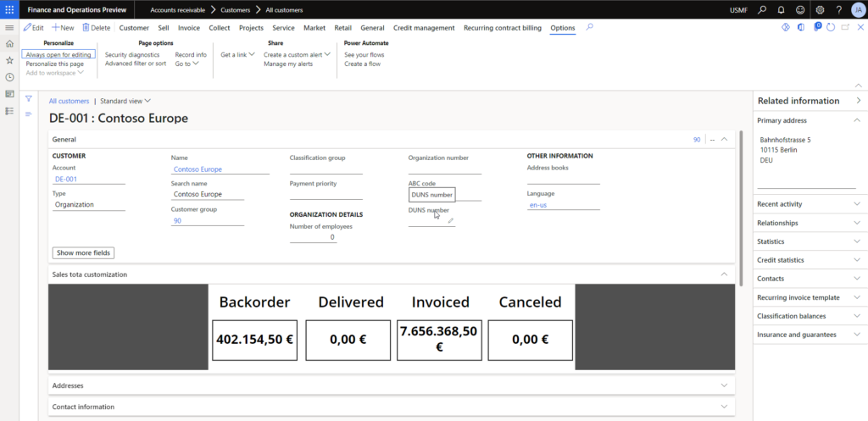Expand the hamburger navigation pane
Viewport: 868px width, 421px height.
pyautogui.click(x=9, y=28)
